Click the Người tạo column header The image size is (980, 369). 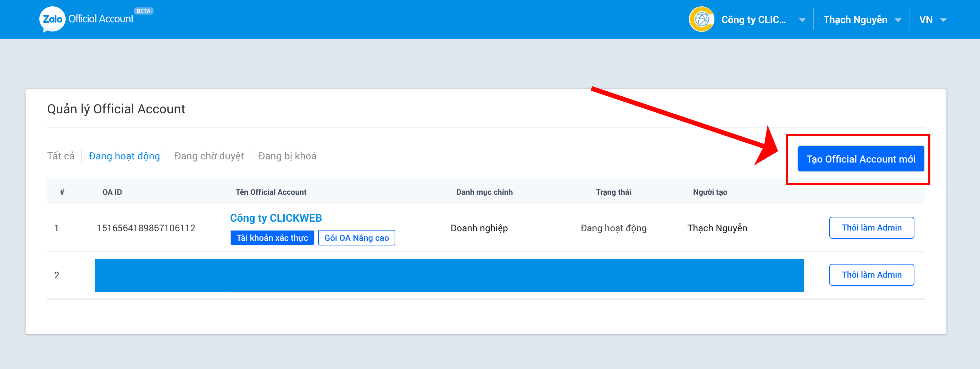point(710,192)
